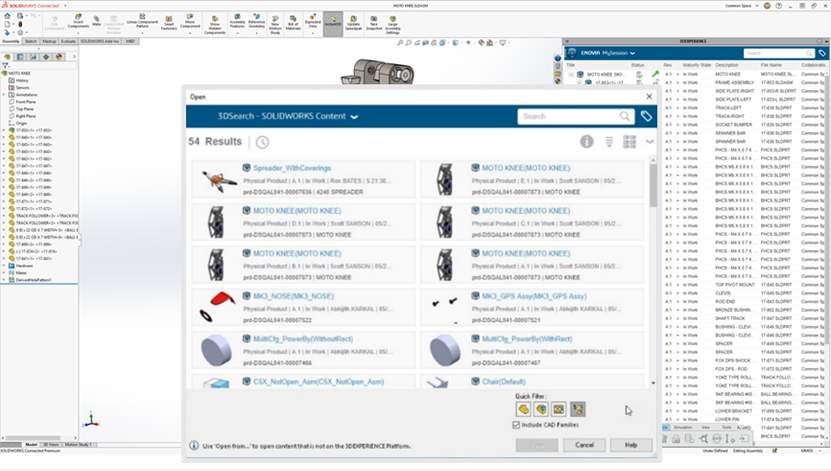831x471 pixels.
Task: Expand the Annotations tree node
Action: [x=6, y=95]
